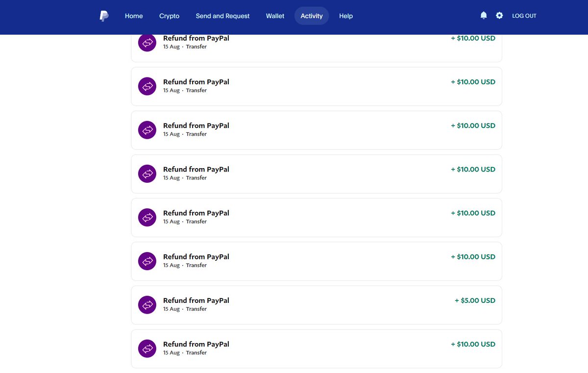Screen dimensions: 588x373
Task: Open account settings gear icon
Action: tap(499, 16)
